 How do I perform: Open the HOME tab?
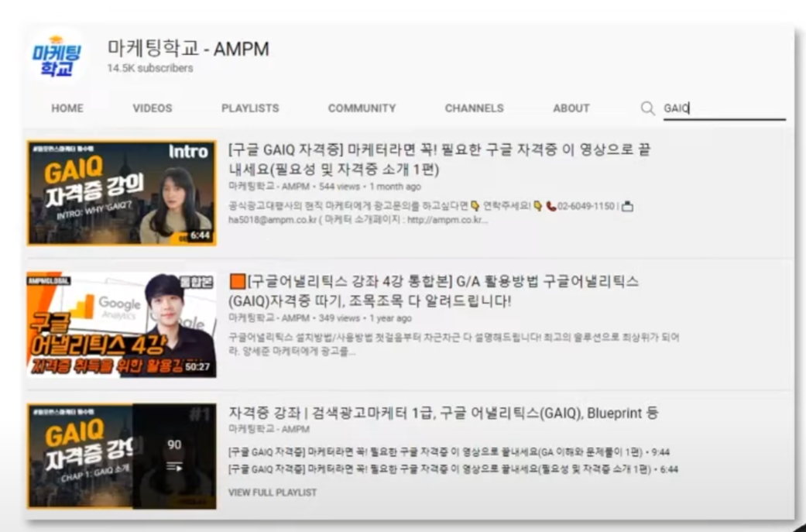[67, 108]
